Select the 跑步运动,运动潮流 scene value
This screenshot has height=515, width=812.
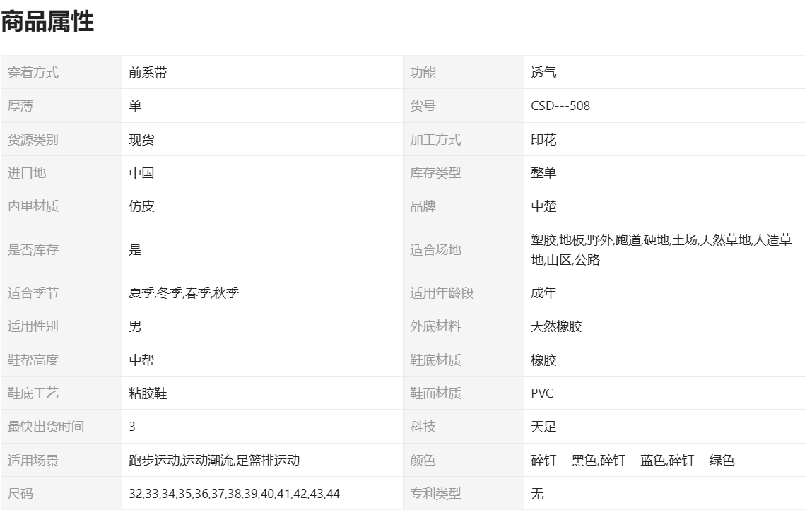[x=214, y=461]
